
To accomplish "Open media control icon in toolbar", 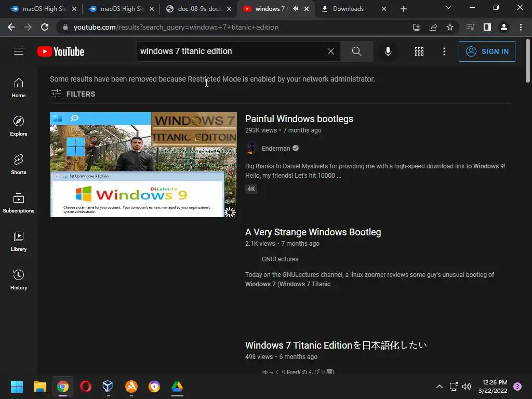I will (470, 27).
